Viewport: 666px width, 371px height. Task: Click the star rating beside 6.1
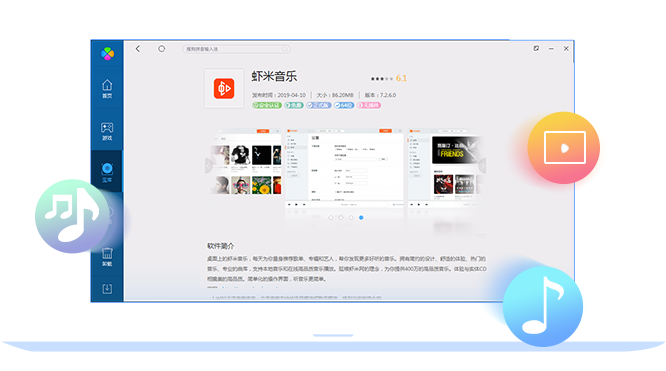tap(382, 79)
